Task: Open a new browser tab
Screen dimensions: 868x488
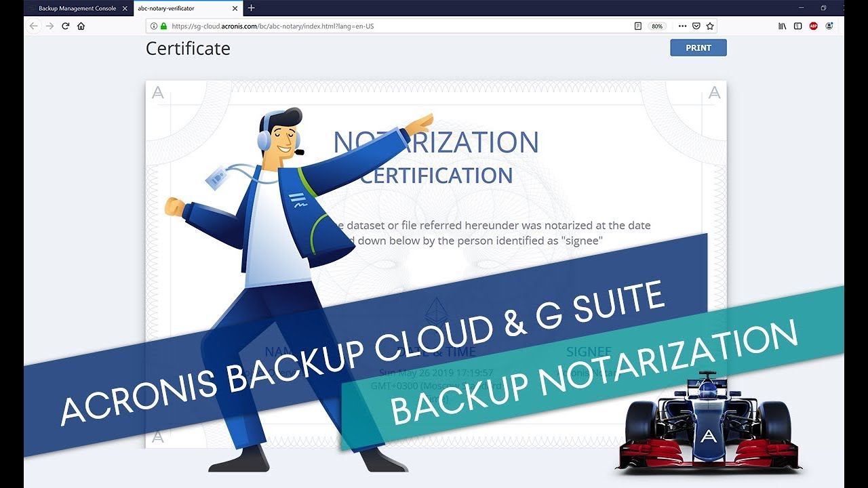Action: (252, 8)
